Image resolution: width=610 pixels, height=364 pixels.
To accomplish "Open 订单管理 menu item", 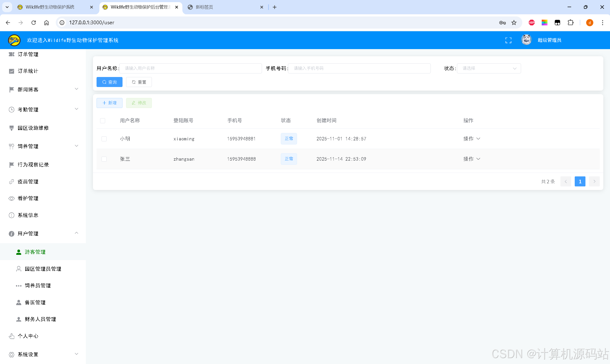I will 43,54.
